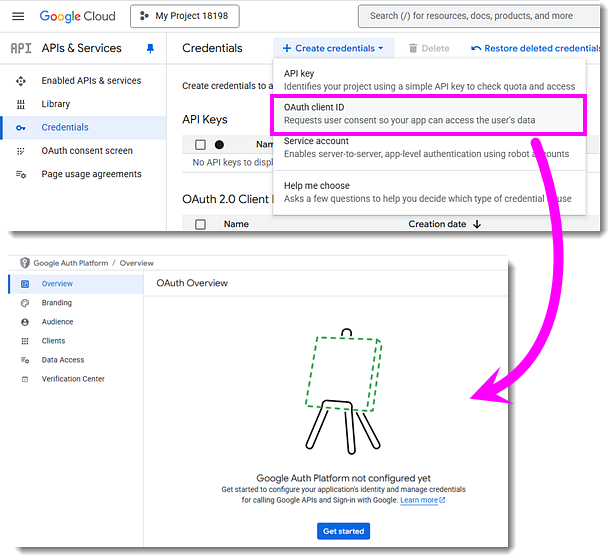Click the Branding palette icon
The height and width of the screenshot is (556, 608).
[x=25, y=303]
